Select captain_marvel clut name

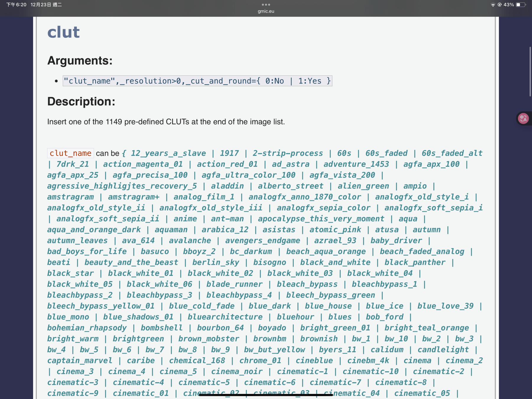[80, 361]
